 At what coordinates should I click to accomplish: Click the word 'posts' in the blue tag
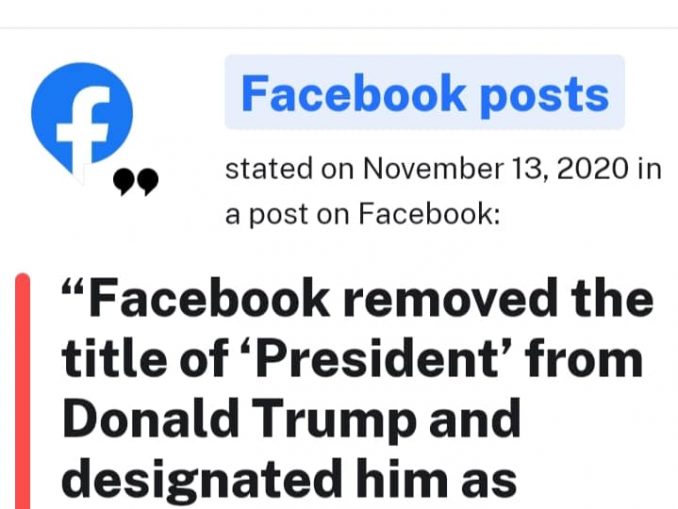(544, 95)
